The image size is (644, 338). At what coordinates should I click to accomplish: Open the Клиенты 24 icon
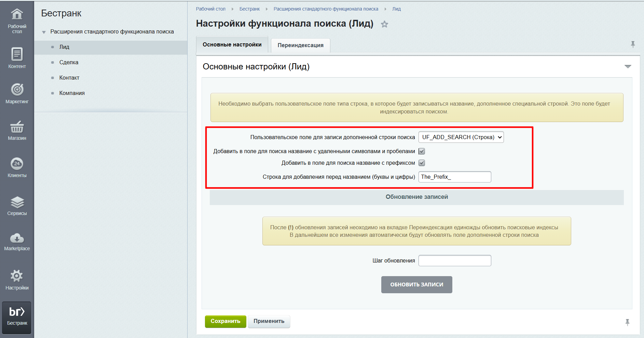[x=17, y=164]
